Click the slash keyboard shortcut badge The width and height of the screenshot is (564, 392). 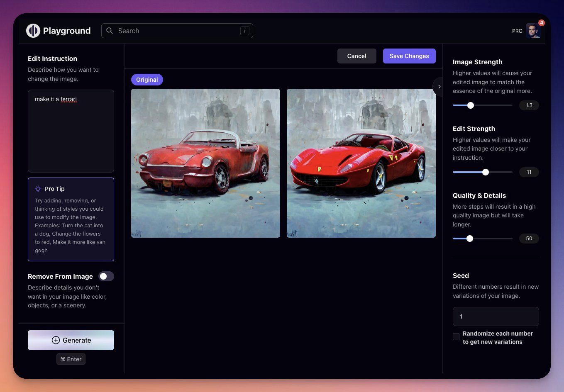click(x=245, y=30)
